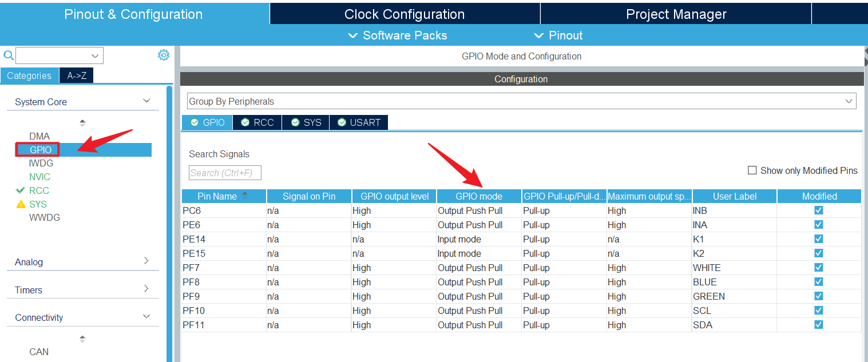Viewport: 868px width, 362px height.
Task: Select CAN under Connectivity
Action: [39, 352]
